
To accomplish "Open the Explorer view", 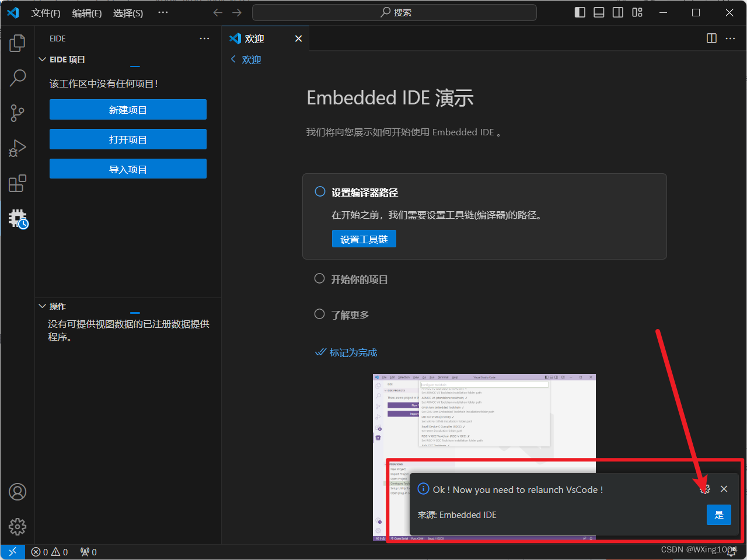I will click(x=17, y=43).
